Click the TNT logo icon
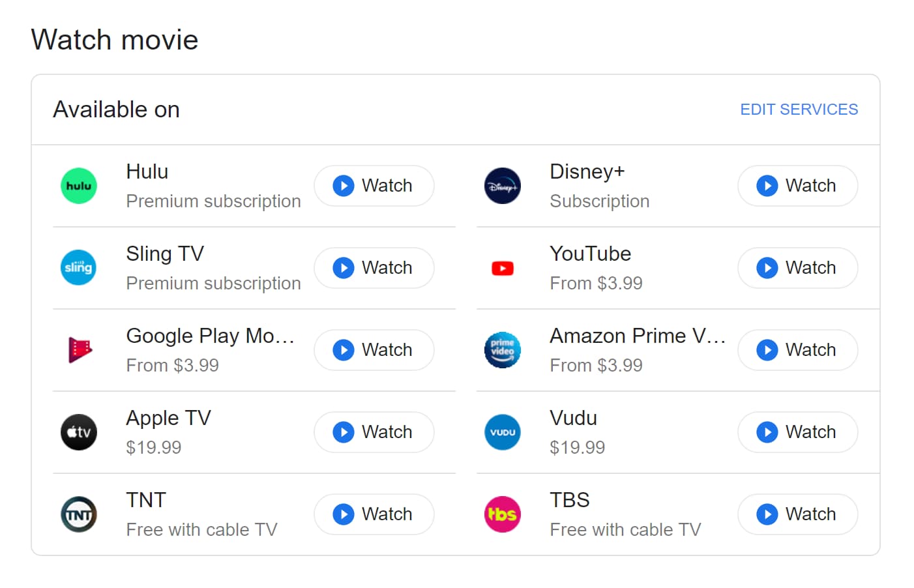The width and height of the screenshot is (914, 588). click(79, 514)
